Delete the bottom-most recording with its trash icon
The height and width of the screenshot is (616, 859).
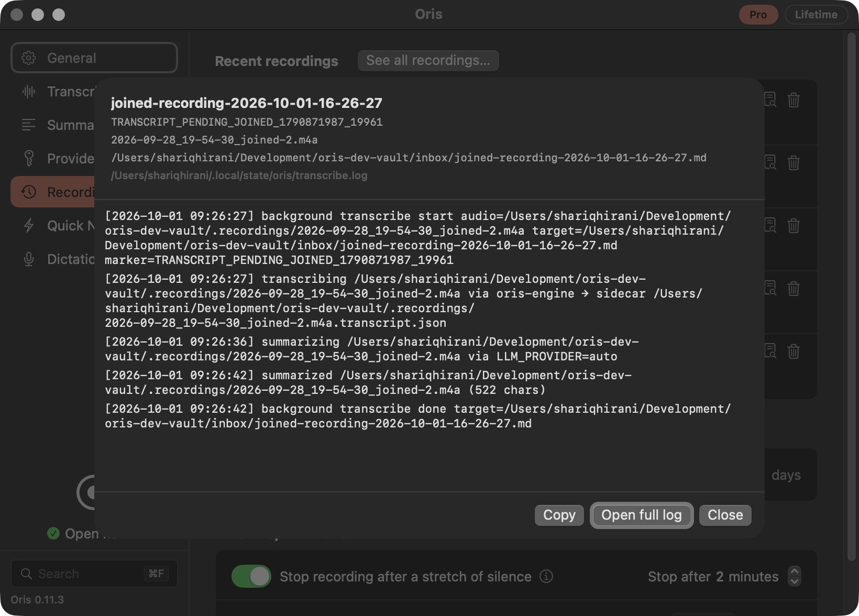point(794,351)
